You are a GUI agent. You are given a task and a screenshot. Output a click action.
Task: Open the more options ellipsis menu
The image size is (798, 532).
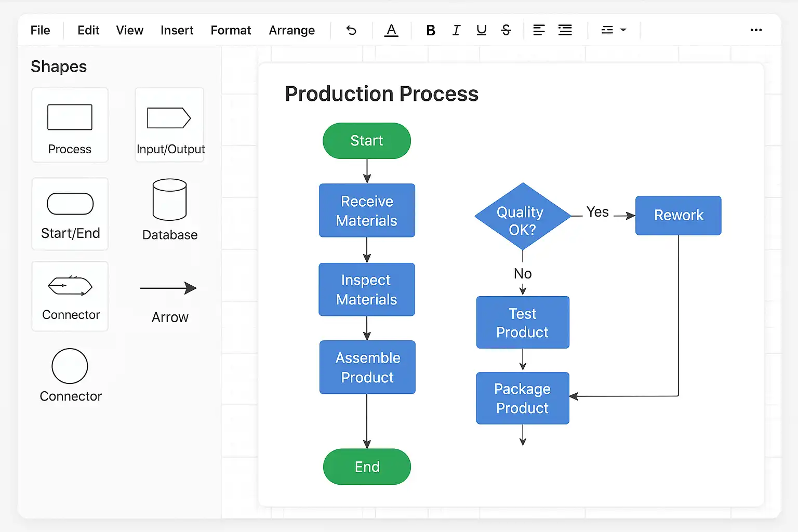pos(756,31)
